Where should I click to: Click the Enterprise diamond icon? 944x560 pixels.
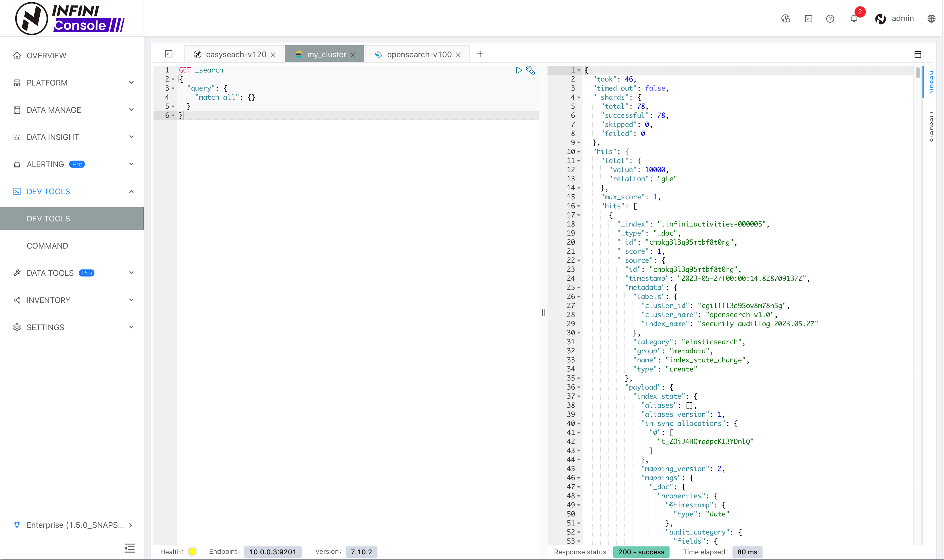[17, 525]
